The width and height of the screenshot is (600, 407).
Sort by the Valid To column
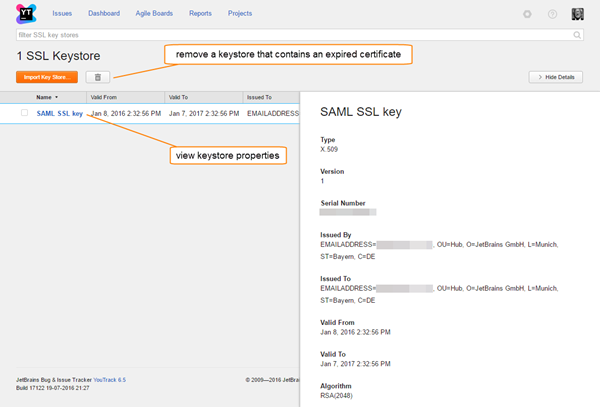[x=180, y=98]
